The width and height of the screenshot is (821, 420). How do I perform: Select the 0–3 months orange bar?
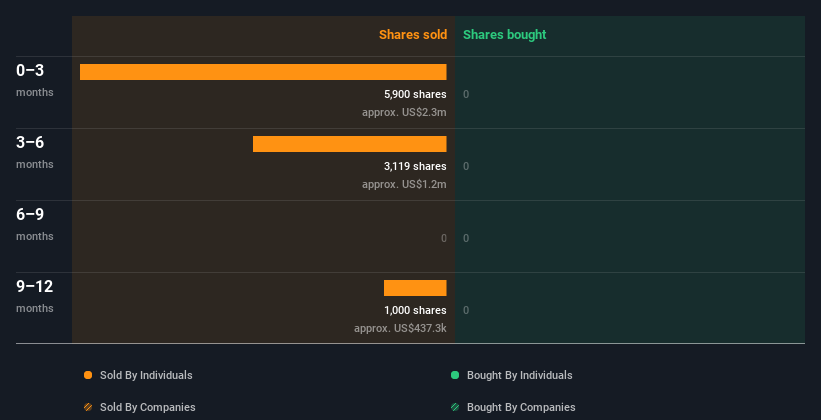(263, 72)
